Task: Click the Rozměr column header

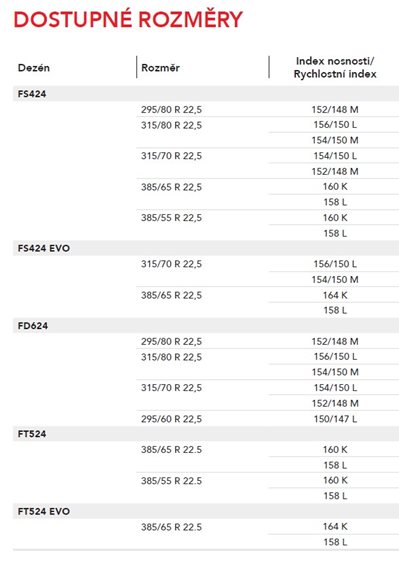Action: coord(160,68)
